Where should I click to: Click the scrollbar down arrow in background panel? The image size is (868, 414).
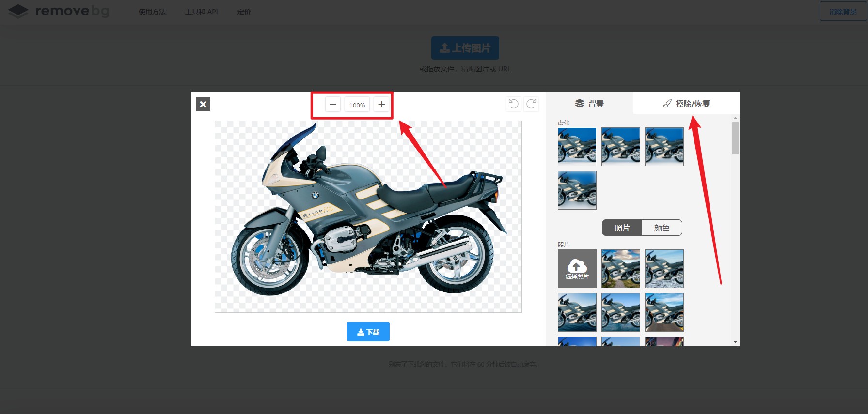[x=736, y=342]
